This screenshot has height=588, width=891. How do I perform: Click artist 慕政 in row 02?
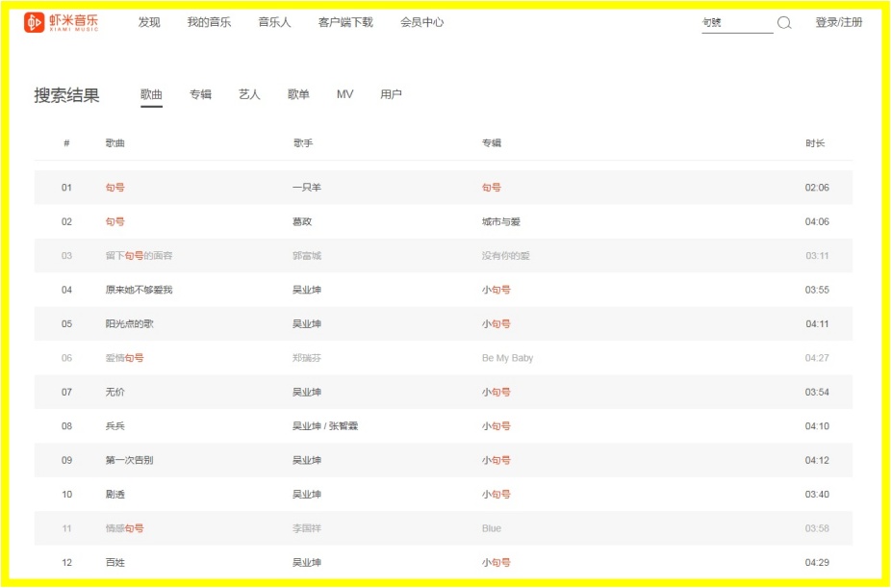[x=302, y=221]
